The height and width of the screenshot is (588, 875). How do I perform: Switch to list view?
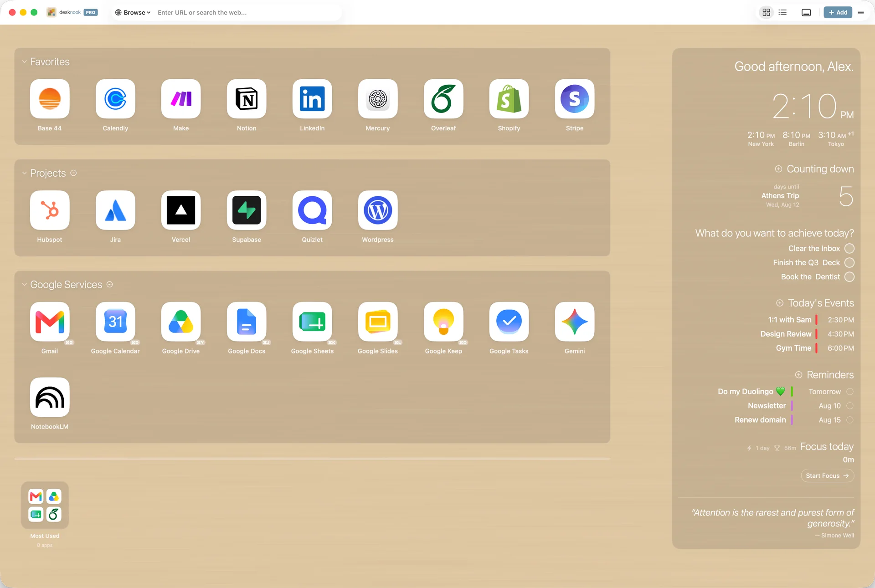(x=782, y=12)
